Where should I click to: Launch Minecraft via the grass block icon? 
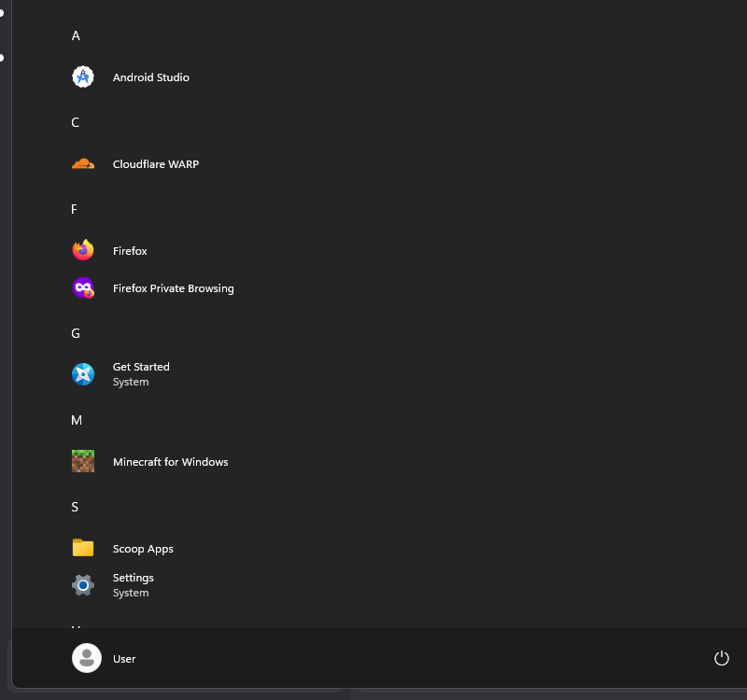tap(83, 461)
